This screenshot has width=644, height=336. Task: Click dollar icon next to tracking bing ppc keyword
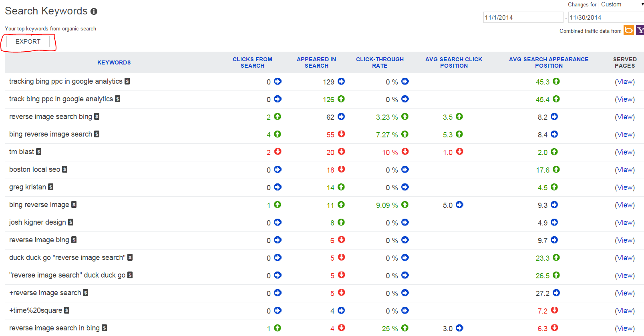[127, 81]
